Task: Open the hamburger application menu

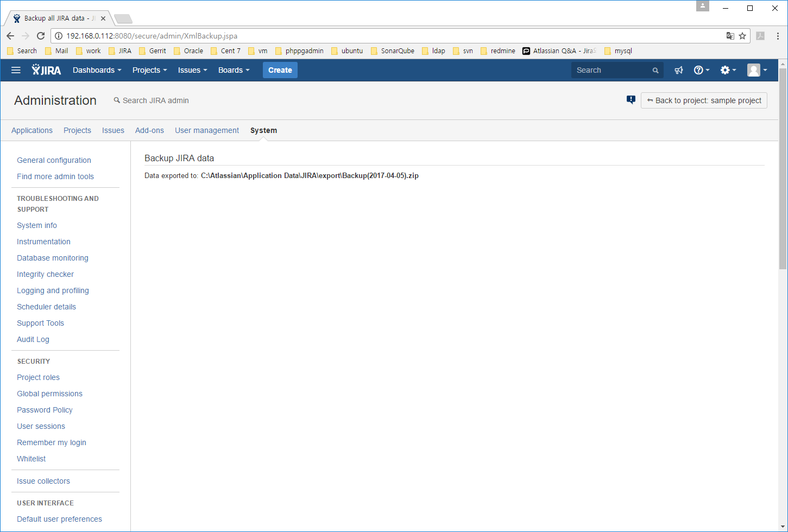Action: coord(16,70)
